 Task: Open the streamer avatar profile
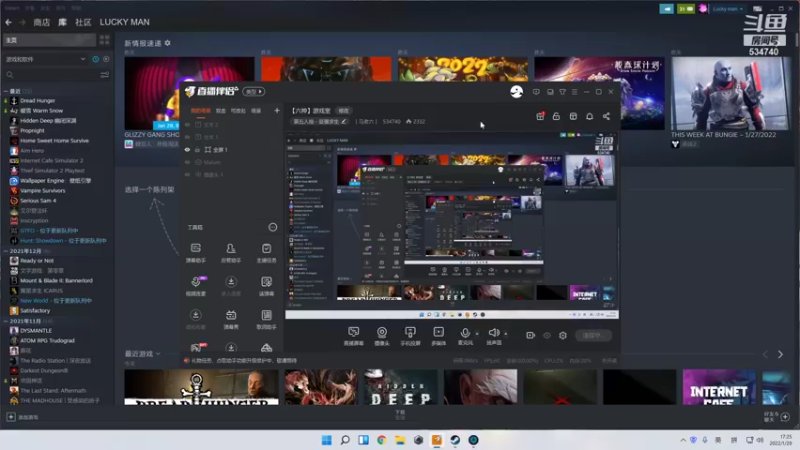tap(516, 92)
